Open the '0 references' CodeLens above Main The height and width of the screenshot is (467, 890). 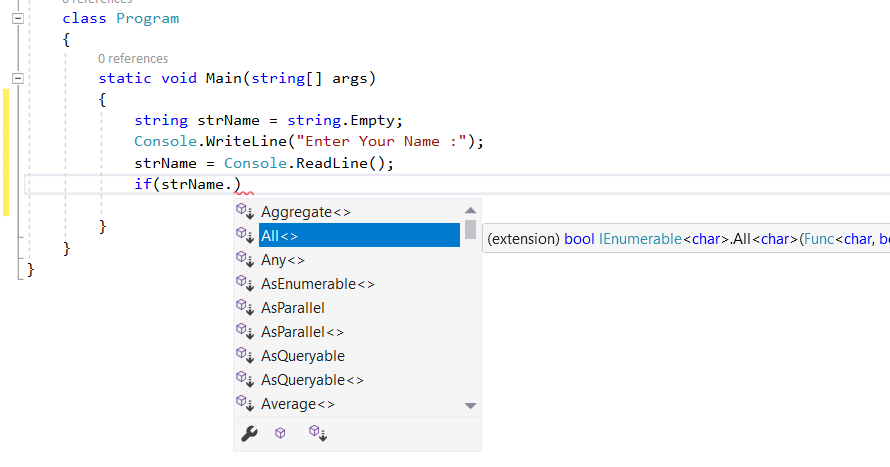click(x=133, y=58)
